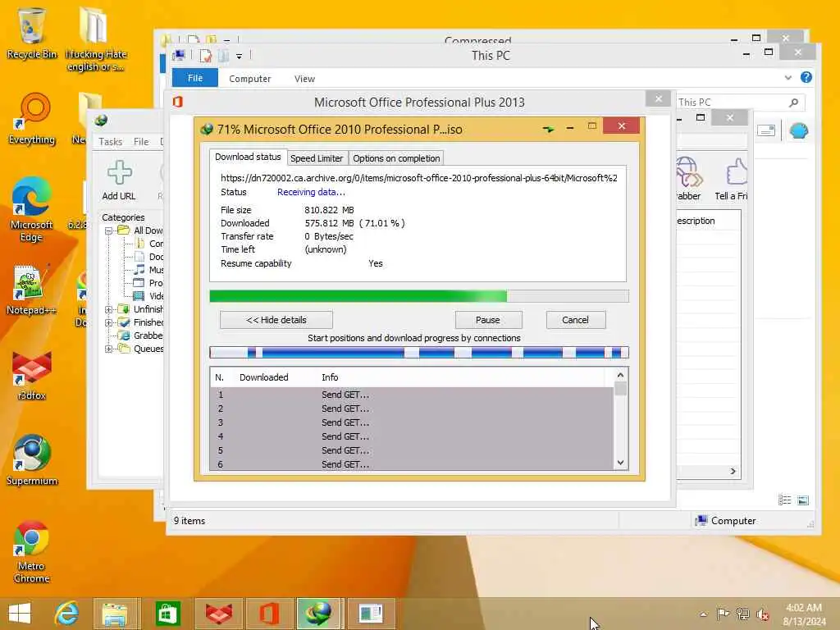840x630 pixels.
Task: Click the download URL text
Action: [419, 178]
